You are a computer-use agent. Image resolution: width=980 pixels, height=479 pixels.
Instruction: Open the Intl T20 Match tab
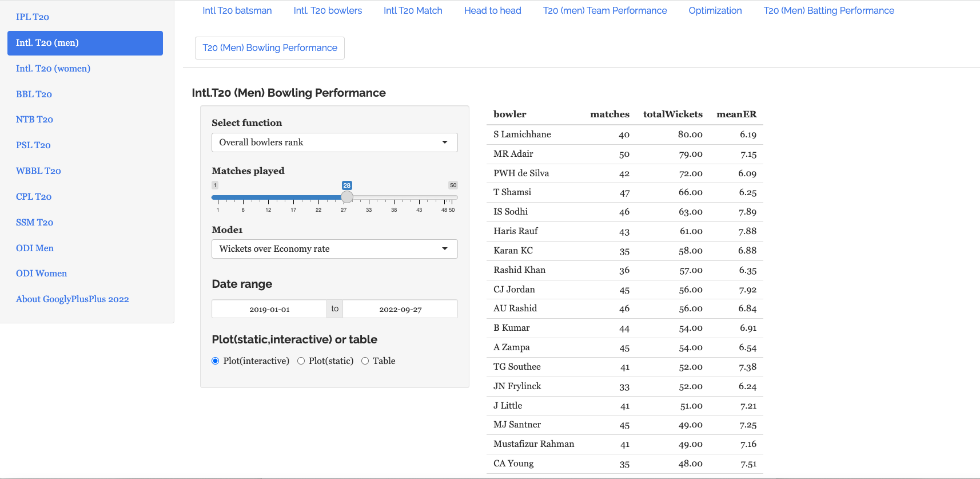pyautogui.click(x=413, y=11)
